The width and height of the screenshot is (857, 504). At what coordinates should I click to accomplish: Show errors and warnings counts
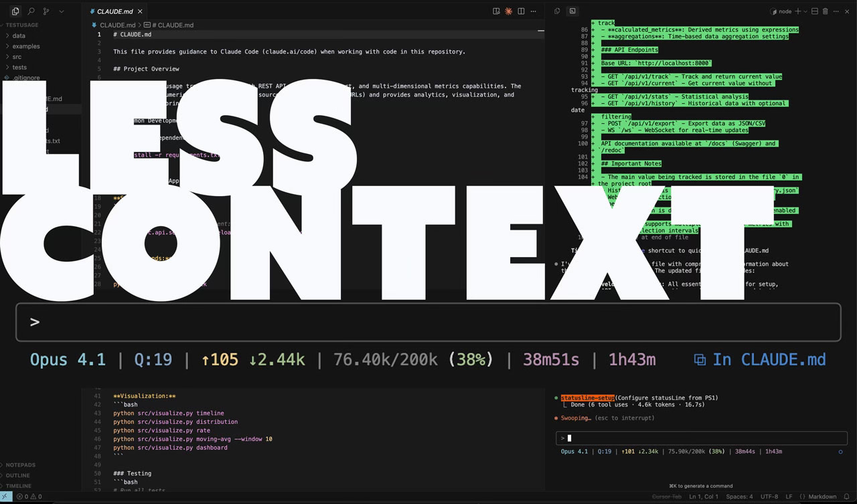(x=29, y=497)
